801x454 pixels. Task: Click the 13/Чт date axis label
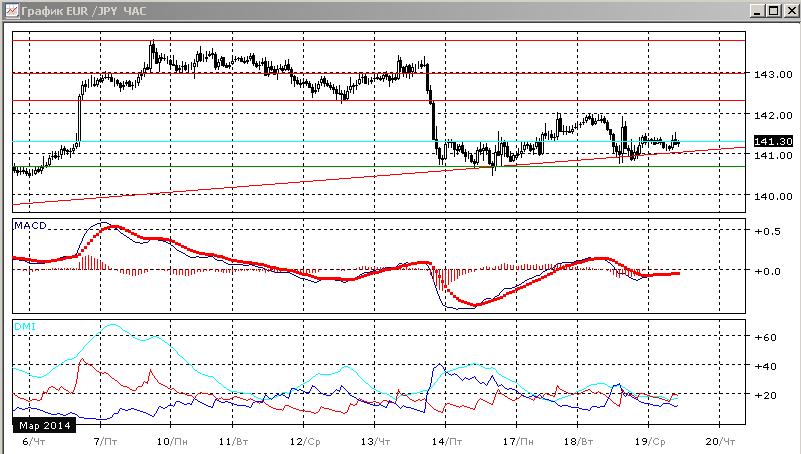pyautogui.click(x=375, y=441)
